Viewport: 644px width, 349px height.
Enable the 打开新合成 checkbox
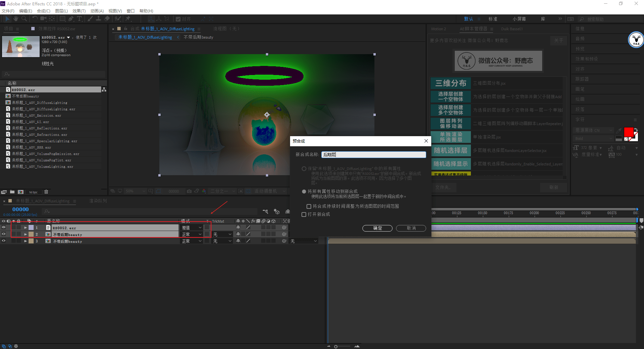(304, 215)
